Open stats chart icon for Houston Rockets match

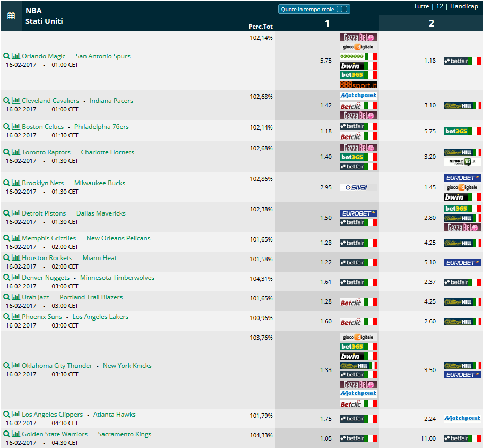pyautogui.click(x=16, y=257)
